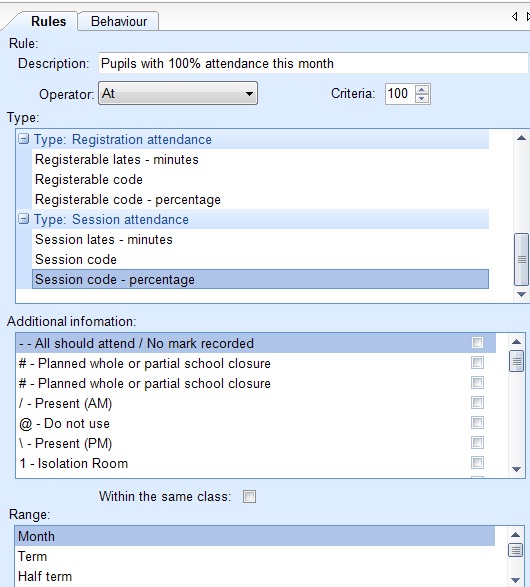
Task: Tick the Present (AM) checkbox
Action: coord(477,402)
